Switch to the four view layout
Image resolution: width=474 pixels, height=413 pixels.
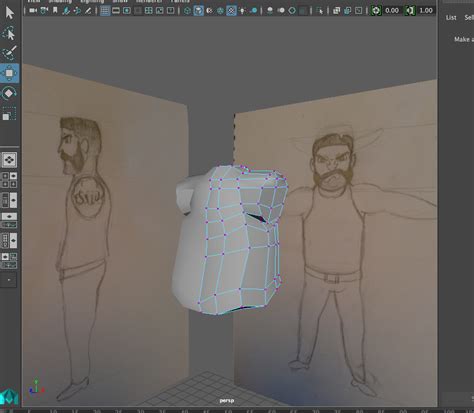pos(9,180)
